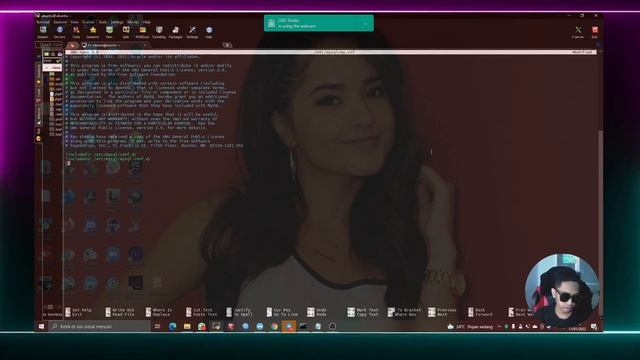Click the Sessions star icon
This screenshot has width=640, height=360.
[x=93, y=32]
